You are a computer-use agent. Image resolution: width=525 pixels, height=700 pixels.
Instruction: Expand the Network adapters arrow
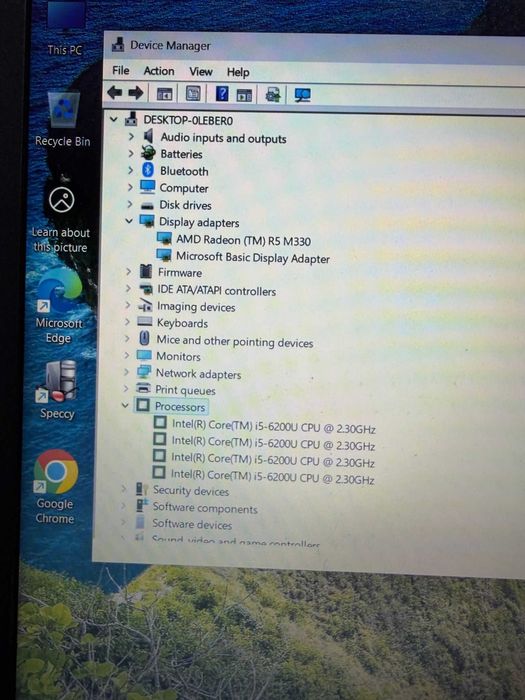pos(126,372)
